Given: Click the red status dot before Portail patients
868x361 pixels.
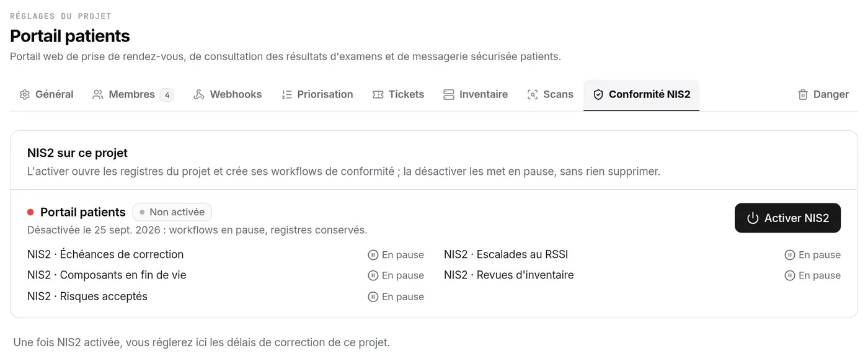Looking at the screenshot, I should [x=30, y=212].
